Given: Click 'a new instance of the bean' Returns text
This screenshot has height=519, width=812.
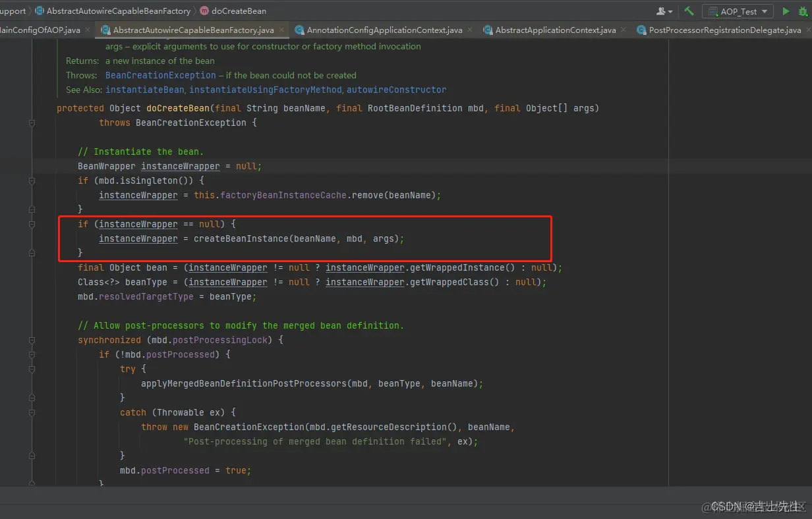Looking at the screenshot, I should pyautogui.click(x=160, y=61).
